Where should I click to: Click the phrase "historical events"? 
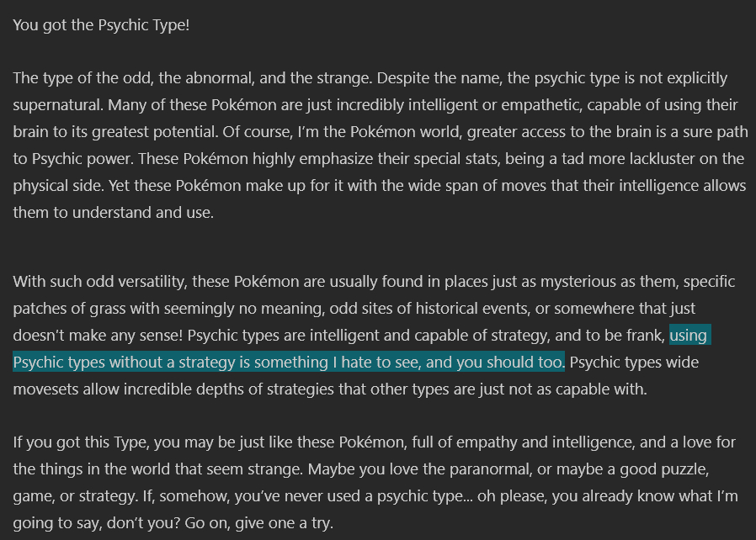pos(475,309)
